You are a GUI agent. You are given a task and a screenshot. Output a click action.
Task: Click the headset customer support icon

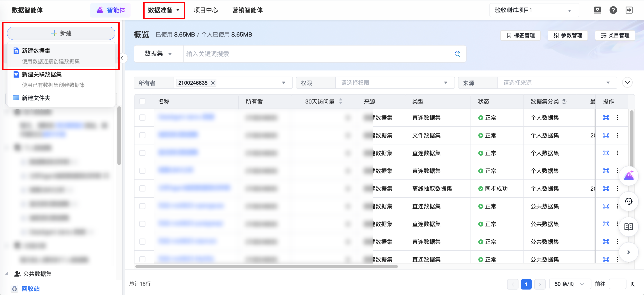(x=628, y=201)
